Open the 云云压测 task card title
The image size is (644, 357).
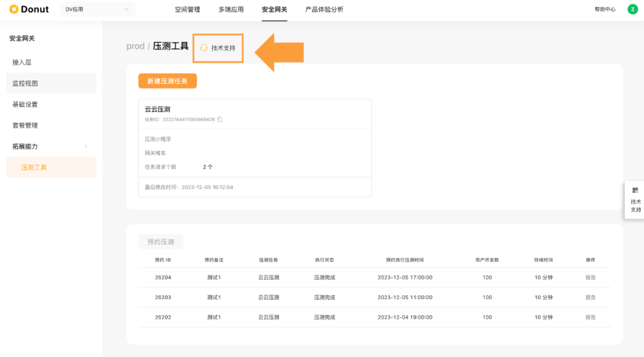[x=157, y=109]
